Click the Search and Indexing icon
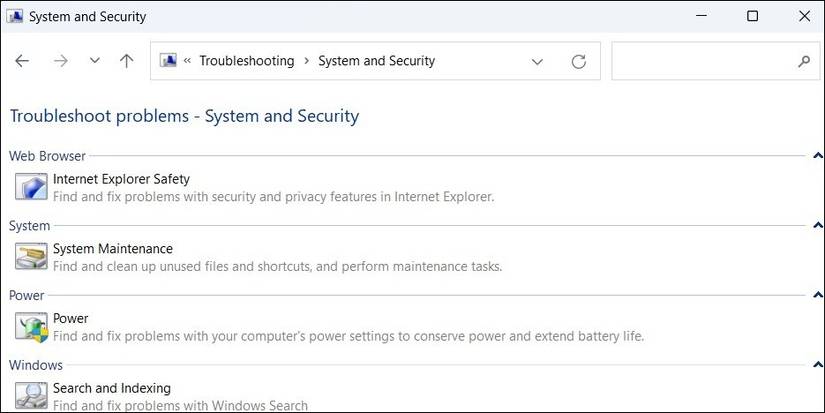The width and height of the screenshot is (825, 413). (31, 395)
